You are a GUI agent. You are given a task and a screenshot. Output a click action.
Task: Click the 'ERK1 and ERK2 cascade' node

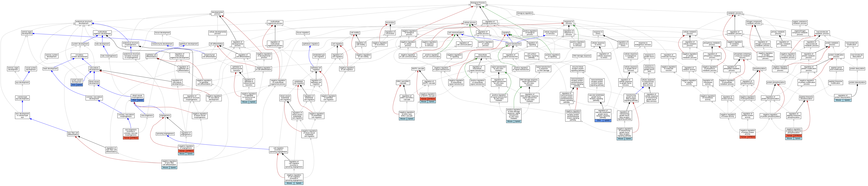coord(403,82)
